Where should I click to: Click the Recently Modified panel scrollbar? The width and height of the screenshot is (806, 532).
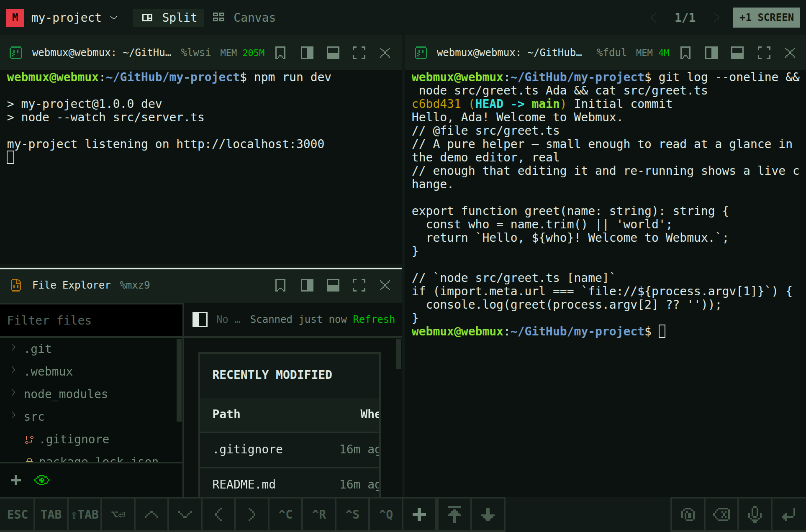click(398, 354)
